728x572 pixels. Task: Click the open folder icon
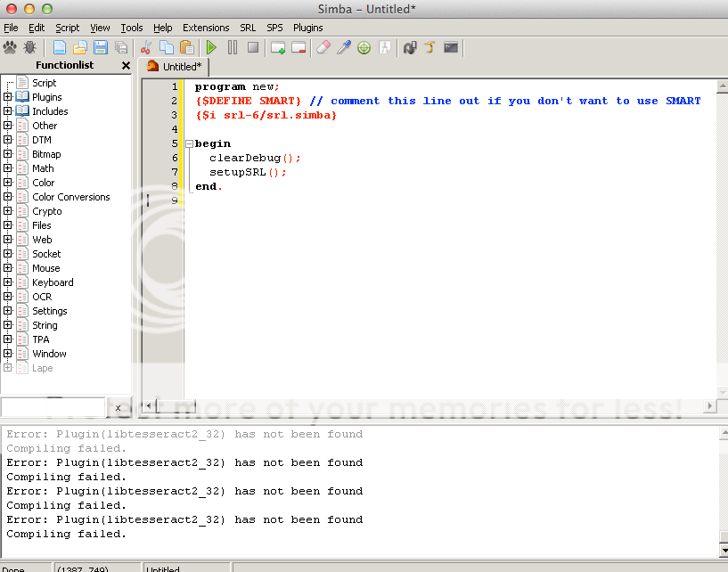(79, 47)
